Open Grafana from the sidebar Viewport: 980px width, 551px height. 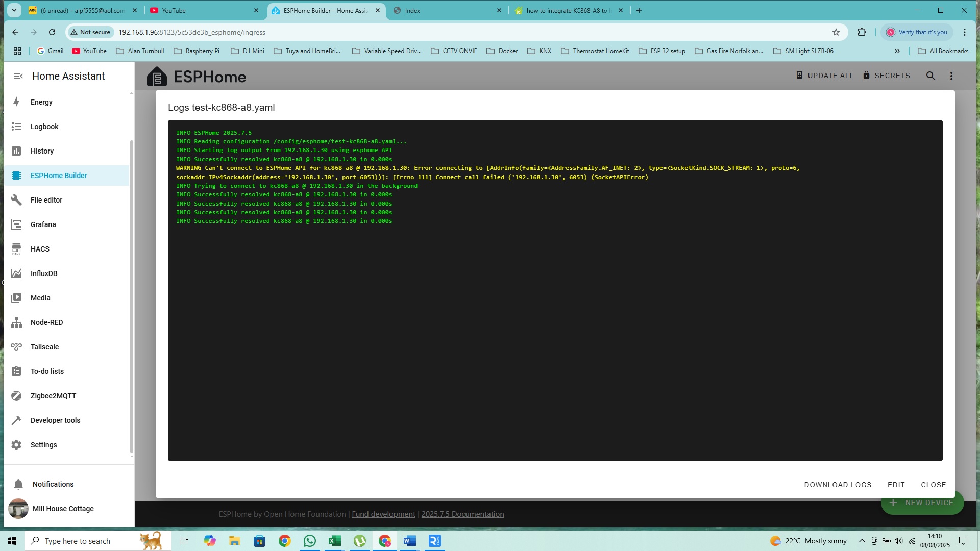coord(43,224)
